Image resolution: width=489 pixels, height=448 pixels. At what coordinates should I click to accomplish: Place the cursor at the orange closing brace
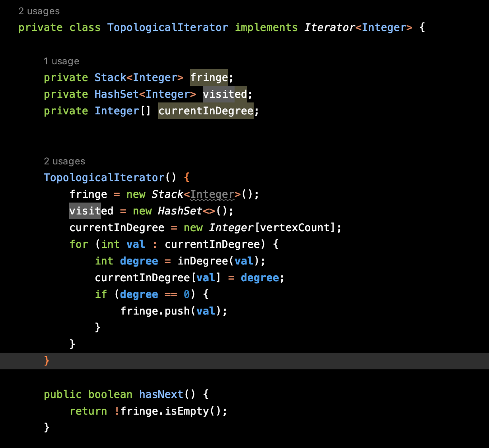(x=47, y=361)
